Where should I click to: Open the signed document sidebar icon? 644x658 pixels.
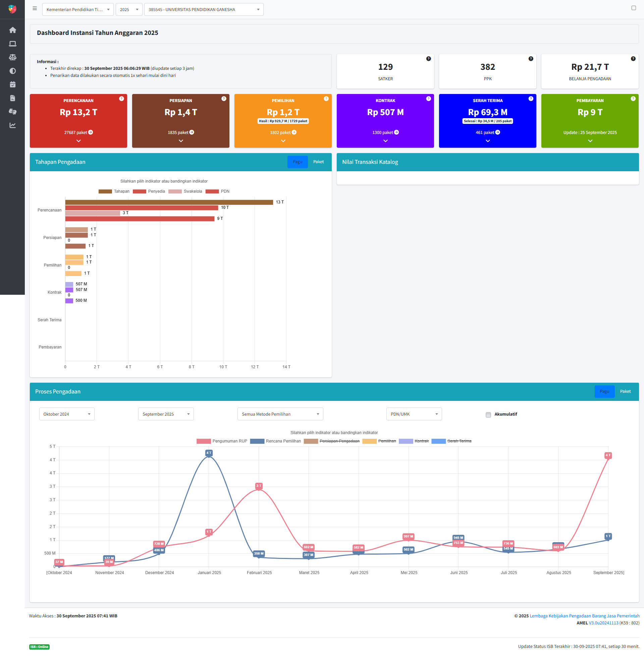click(x=12, y=98)
